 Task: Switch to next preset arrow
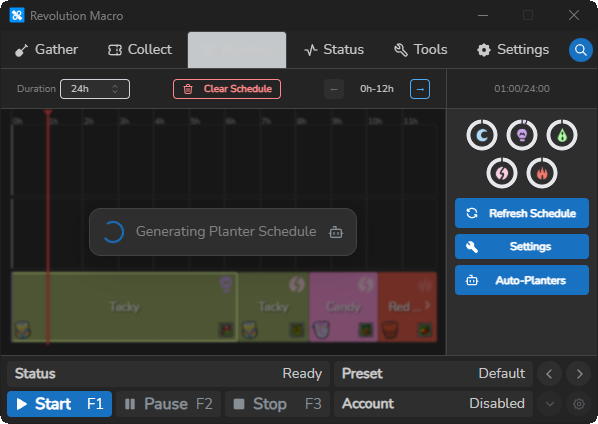point(579,374)
